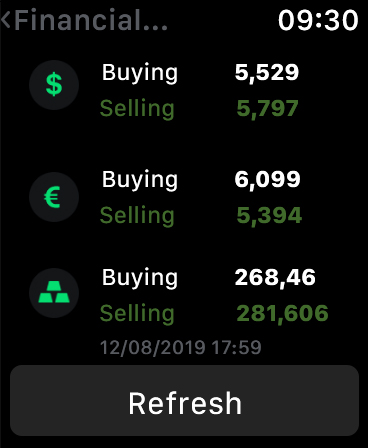Tap the back chevron beside Financial
Viewport: 368px width, 448px height.
pyautogui.click(x=6, y=20)
